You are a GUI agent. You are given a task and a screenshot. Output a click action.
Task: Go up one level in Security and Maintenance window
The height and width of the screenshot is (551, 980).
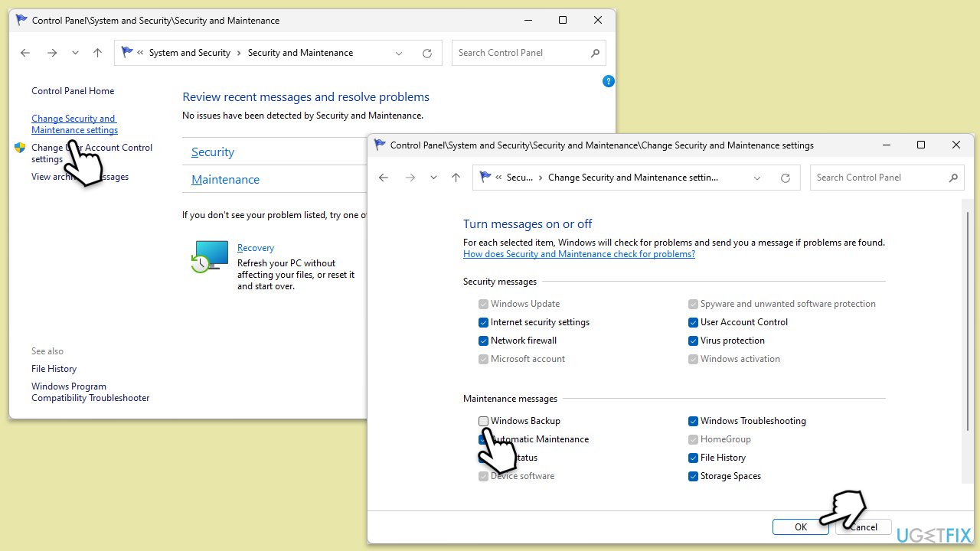[x=97, y=53]
